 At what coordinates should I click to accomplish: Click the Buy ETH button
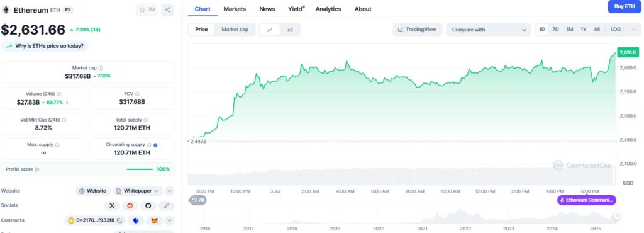[625, 6]
